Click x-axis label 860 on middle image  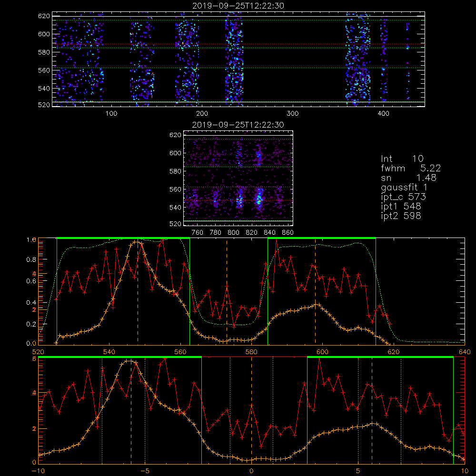click(x=288, y=233)
